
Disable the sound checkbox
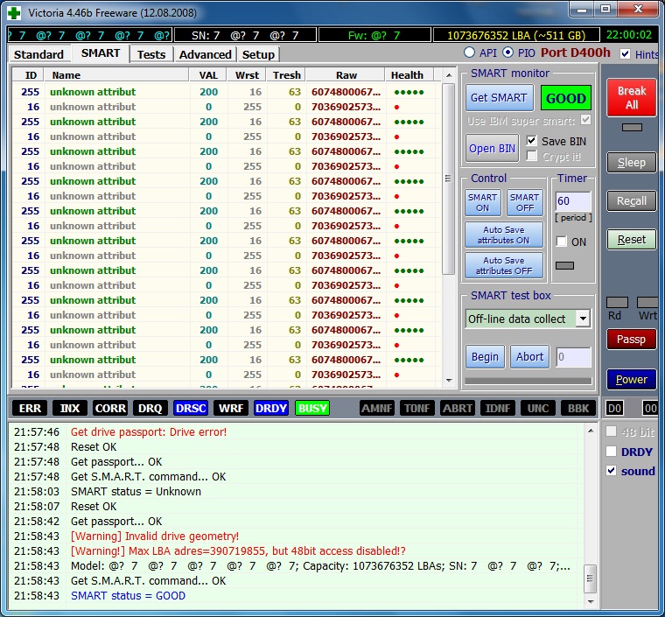(612, 471)
